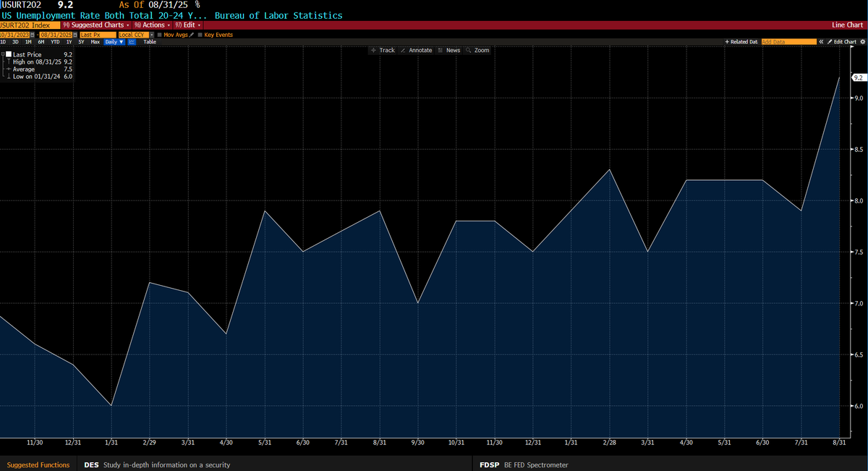
Task: Toggle the Key Events checkbox
Action: 200,35
